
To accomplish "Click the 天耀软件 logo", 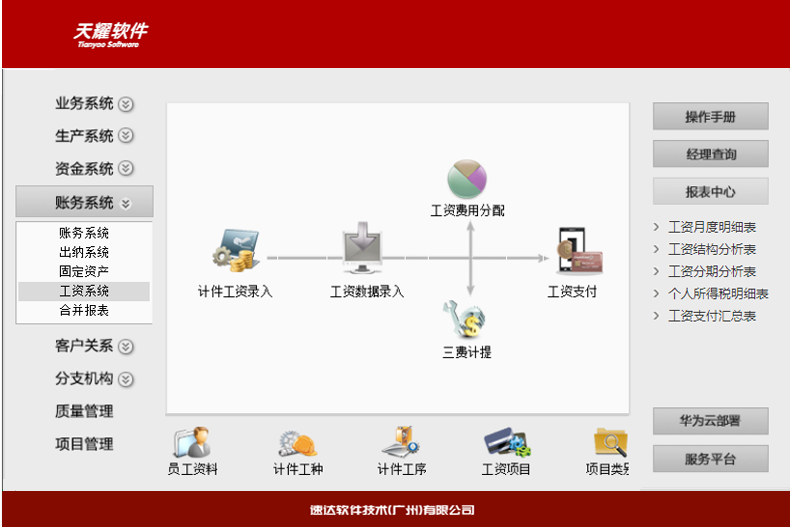I will 110,35.
